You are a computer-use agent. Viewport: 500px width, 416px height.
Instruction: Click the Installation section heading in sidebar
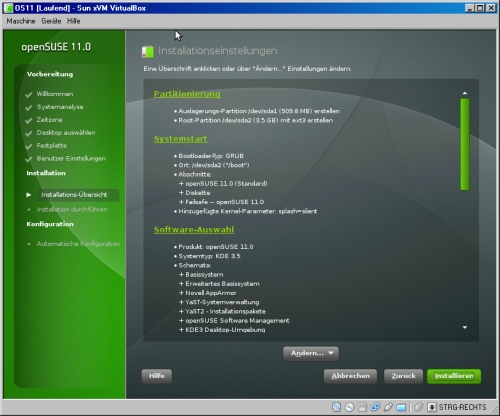click(x=46, y=173)
